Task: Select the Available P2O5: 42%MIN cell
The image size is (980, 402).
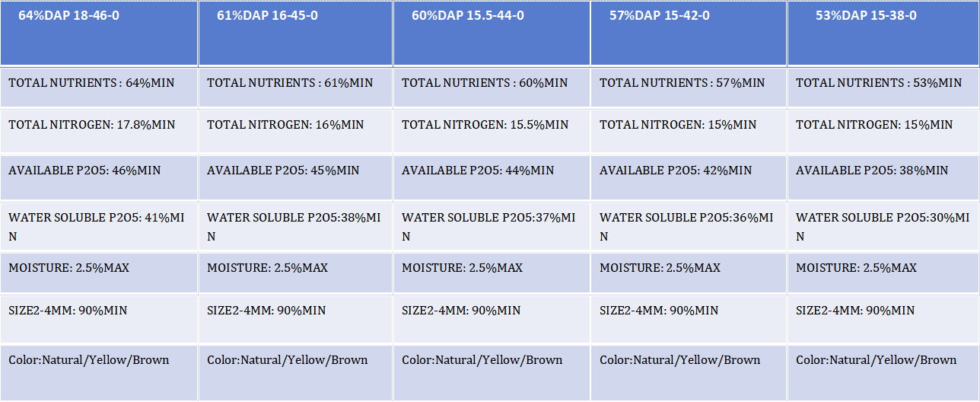Action: 689,177
